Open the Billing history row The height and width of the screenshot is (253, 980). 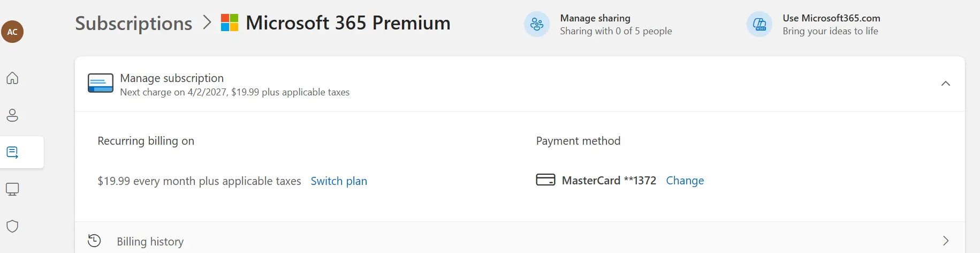pyautogui.click(x=520, y=241)
